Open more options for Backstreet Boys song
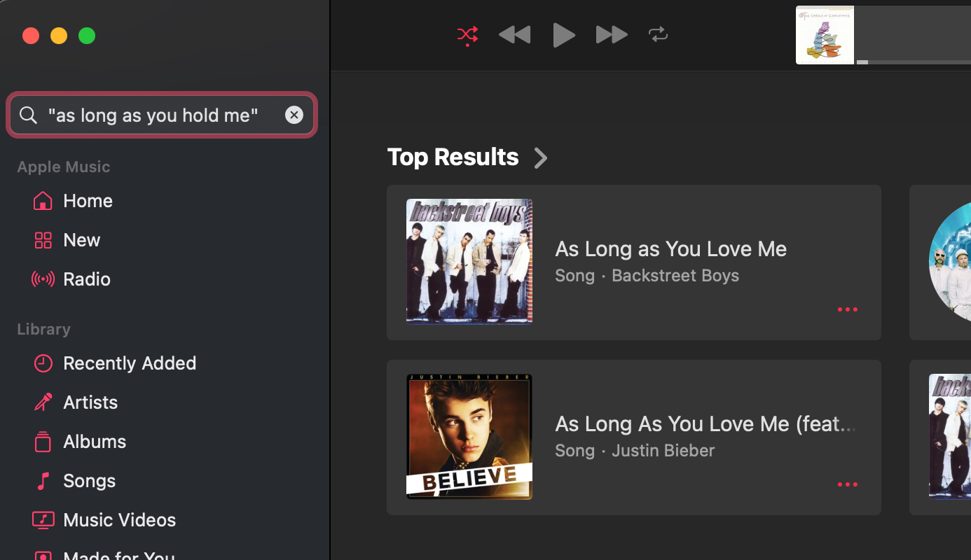Screen dimensions: 971x560 click(x=847, y=309)
